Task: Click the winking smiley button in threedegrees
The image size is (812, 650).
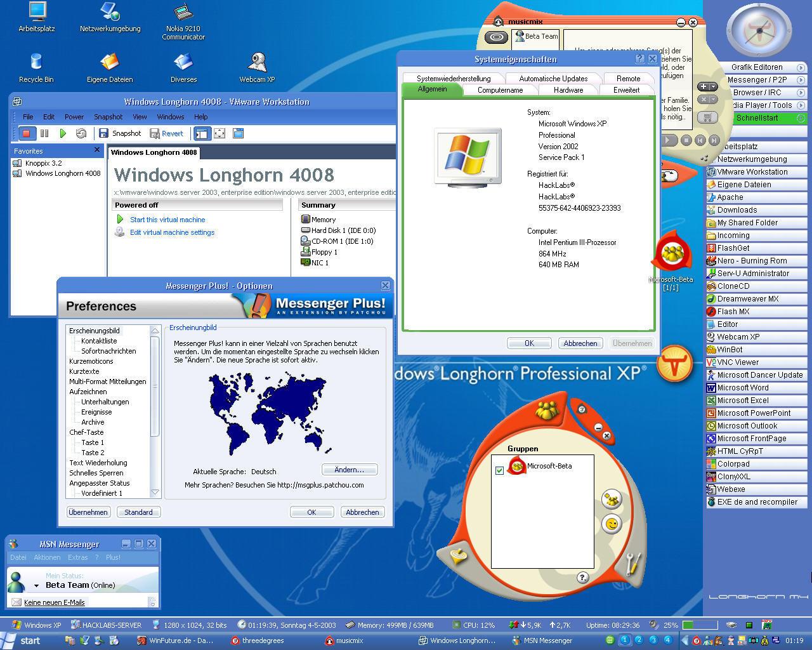Action: (x=612, y=524)
